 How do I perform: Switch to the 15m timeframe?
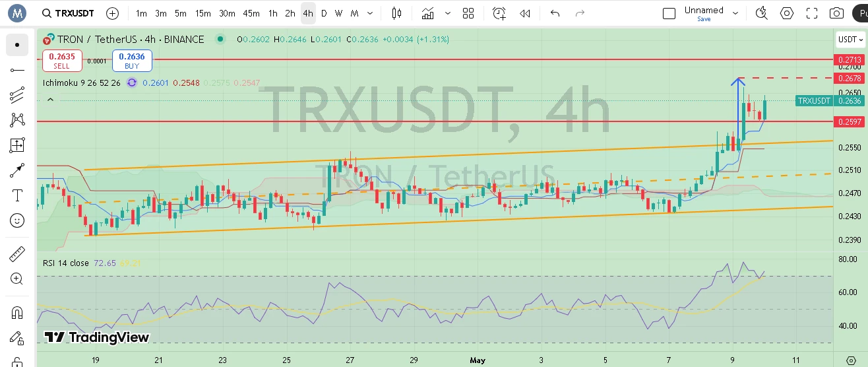click(203, 13)
